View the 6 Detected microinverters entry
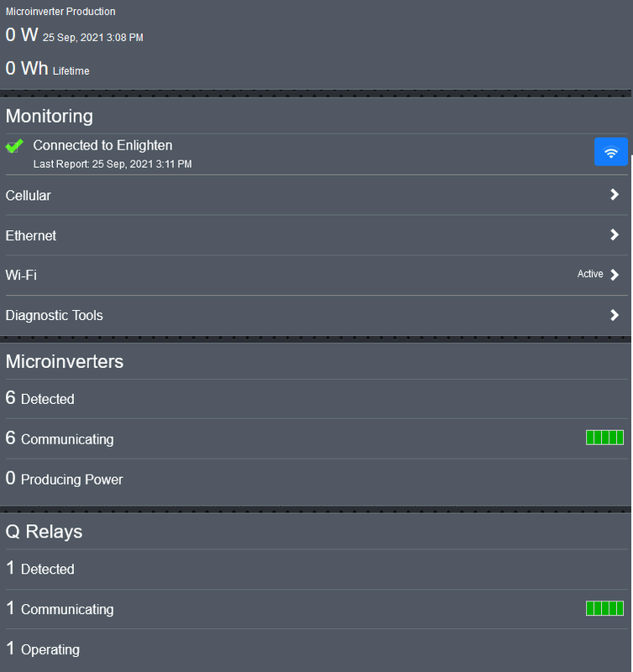 click(x=40, y=399)
